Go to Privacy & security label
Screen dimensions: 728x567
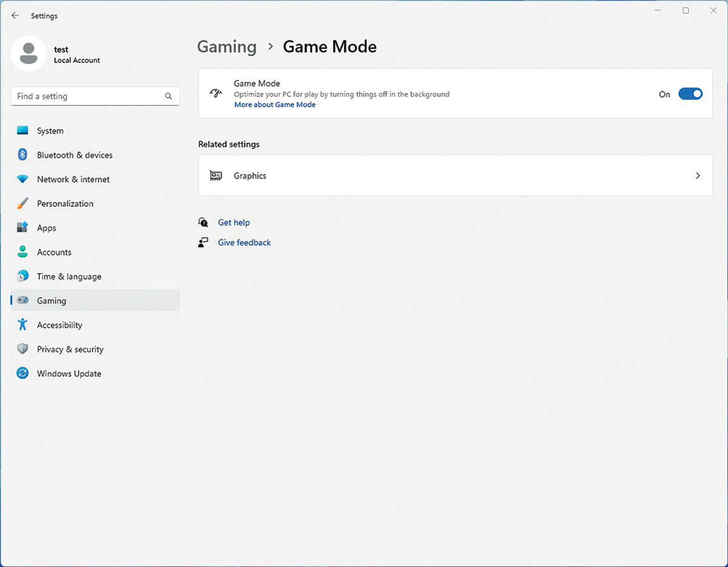coord(70,349)
